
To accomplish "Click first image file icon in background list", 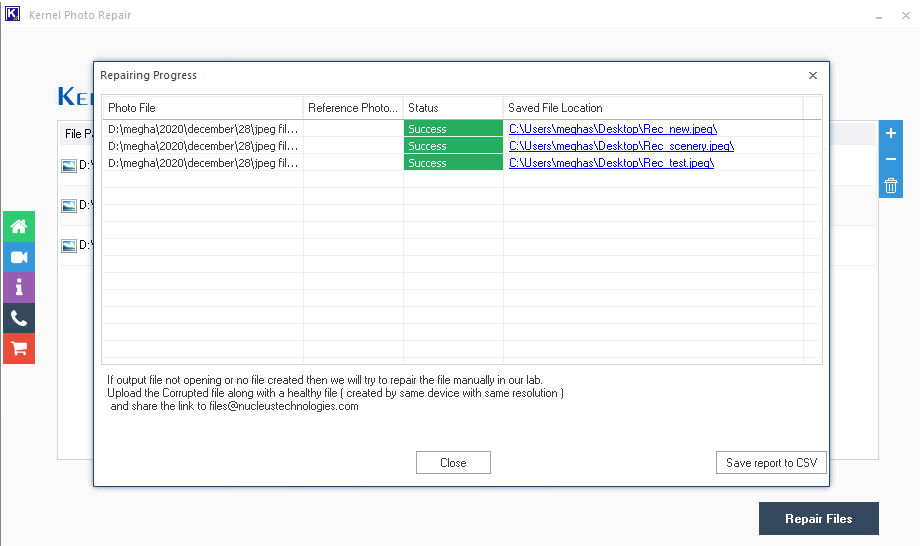I will (x=69, y=166).
